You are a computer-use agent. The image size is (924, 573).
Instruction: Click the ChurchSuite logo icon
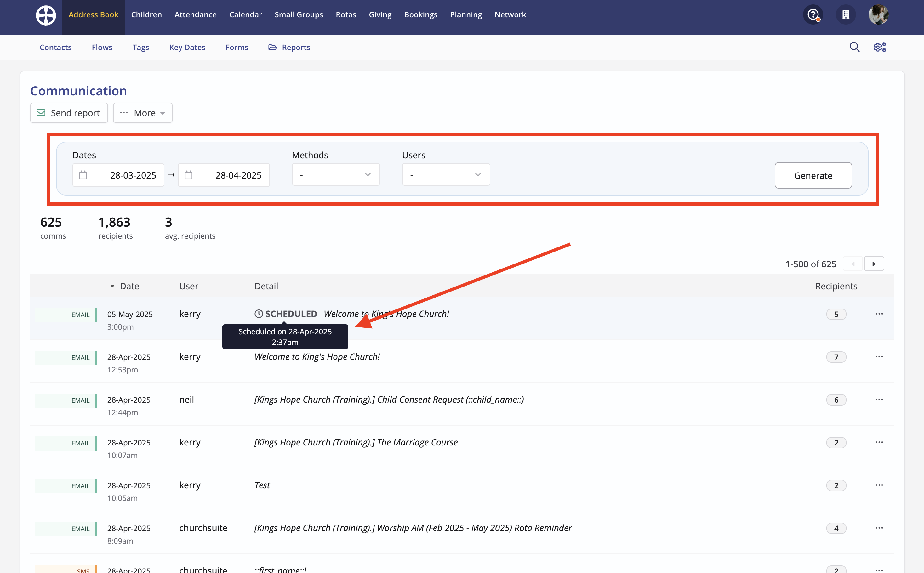(x=46, y=15)
